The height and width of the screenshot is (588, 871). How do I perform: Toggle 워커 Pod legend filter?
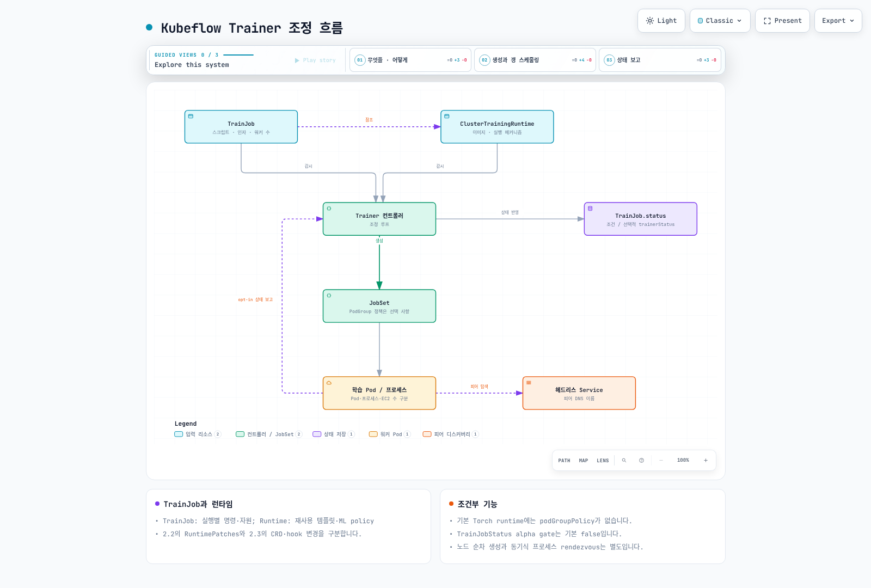pyautogui.click(x=390, y=434)
